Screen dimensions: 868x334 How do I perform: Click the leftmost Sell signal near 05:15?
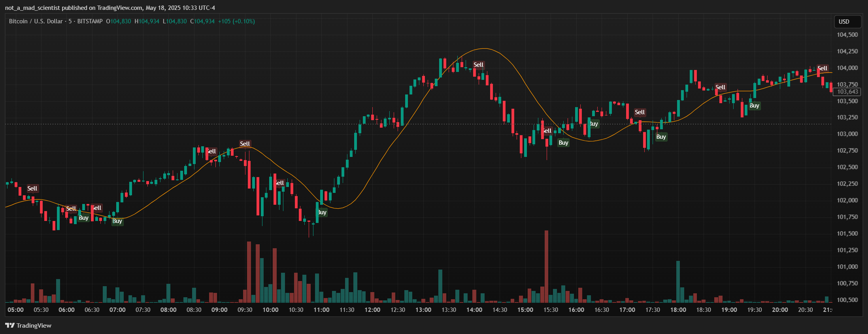32,189
